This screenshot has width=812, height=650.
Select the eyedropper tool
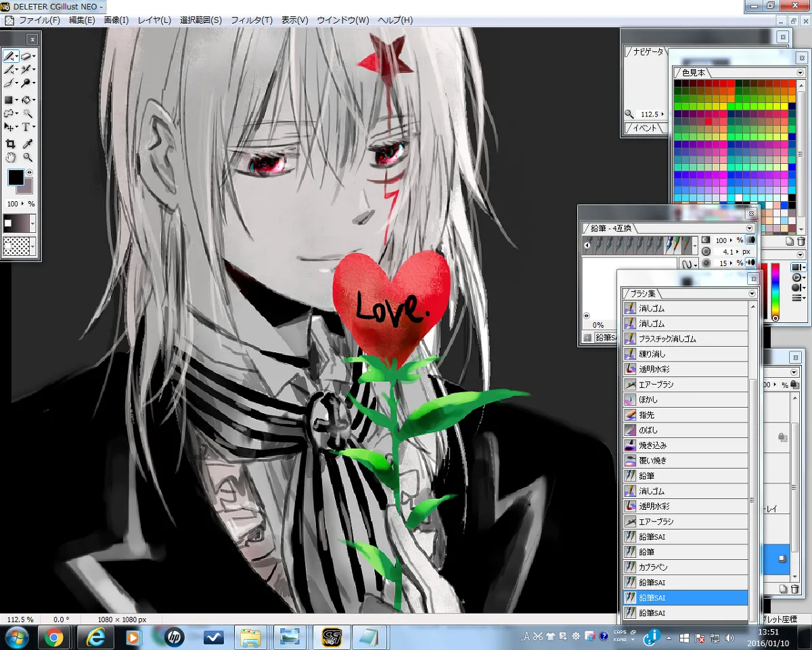pyautogui.click(x=28, y=144)
